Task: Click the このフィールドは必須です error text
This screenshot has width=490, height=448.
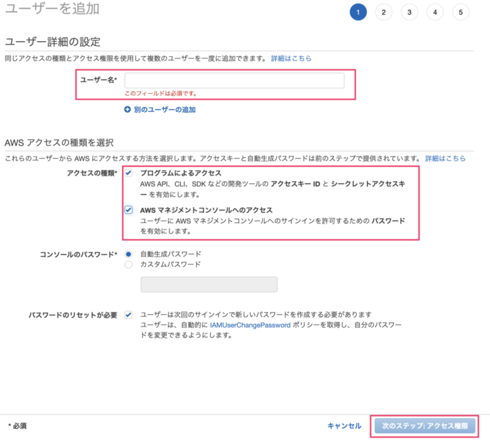Action: coord(161,94)
